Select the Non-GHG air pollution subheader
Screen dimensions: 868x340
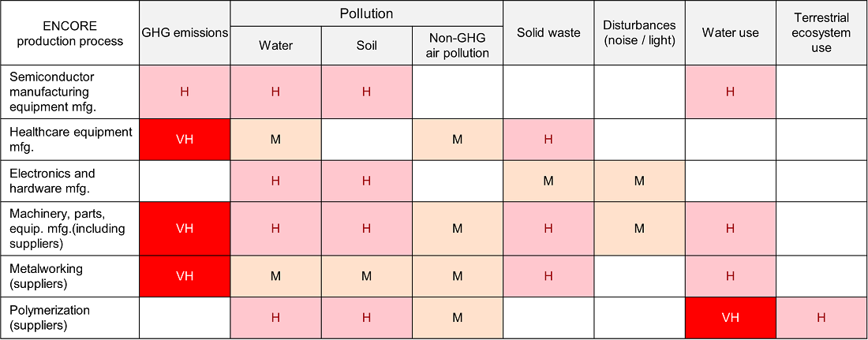tap(457, 46)
